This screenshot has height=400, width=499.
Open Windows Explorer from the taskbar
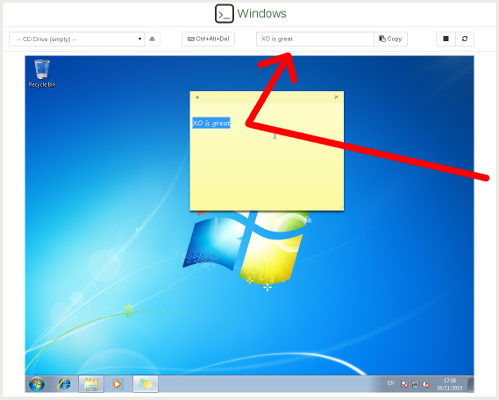[91, 384]
